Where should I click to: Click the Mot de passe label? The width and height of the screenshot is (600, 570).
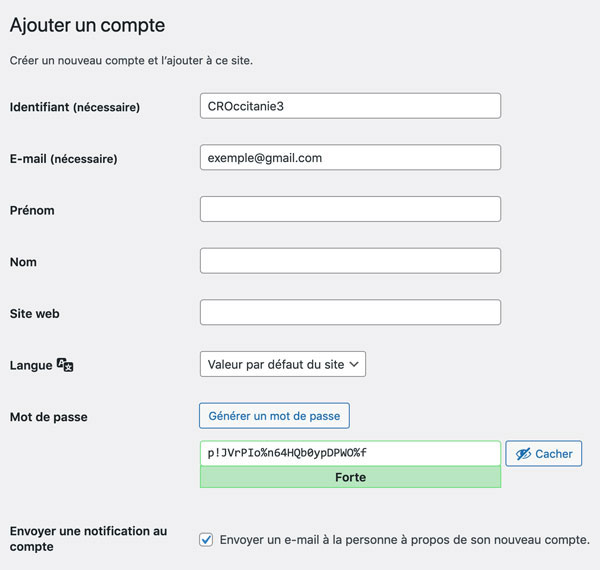(48, 417)
